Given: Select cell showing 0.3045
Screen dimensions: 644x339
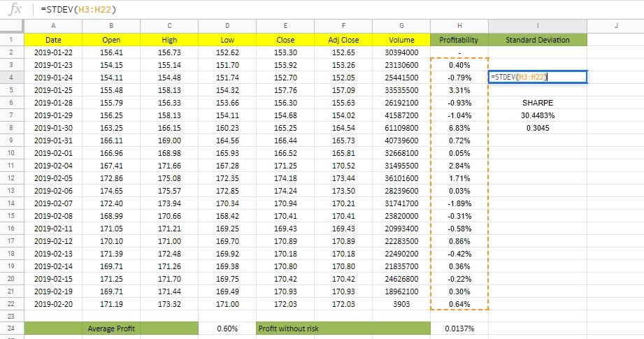Looking at the screenshot, I should point(538,128).
